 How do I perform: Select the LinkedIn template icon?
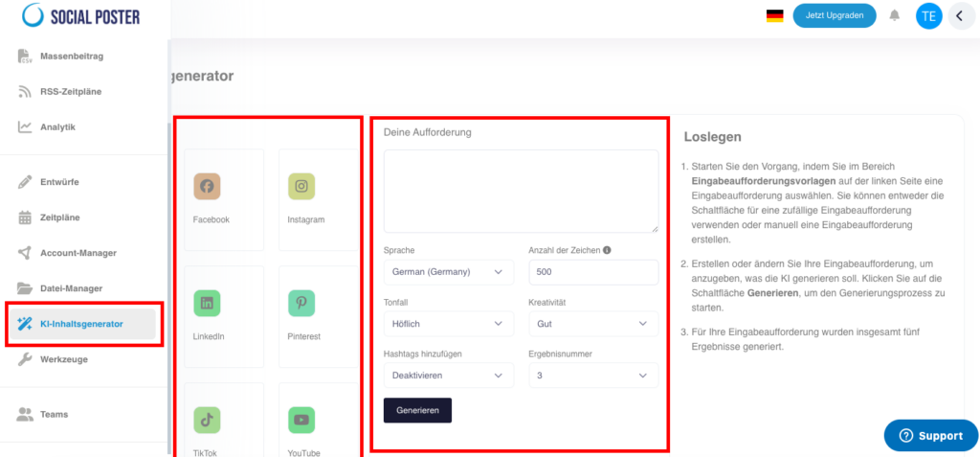click(207, 303)
